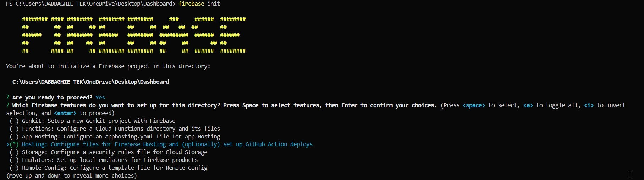
Task: Click the yellow FIREBASE ASCII art logo
Action: pos(134,35)
